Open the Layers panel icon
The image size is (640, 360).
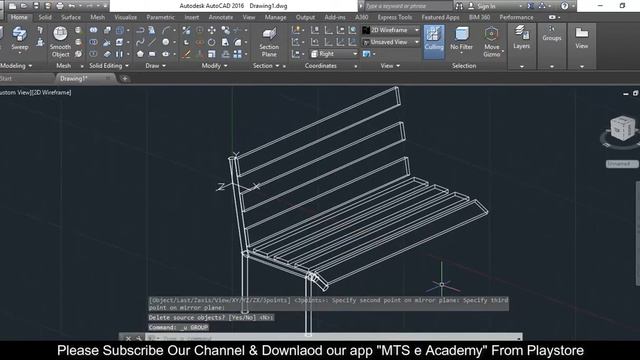tap(522, 38)
